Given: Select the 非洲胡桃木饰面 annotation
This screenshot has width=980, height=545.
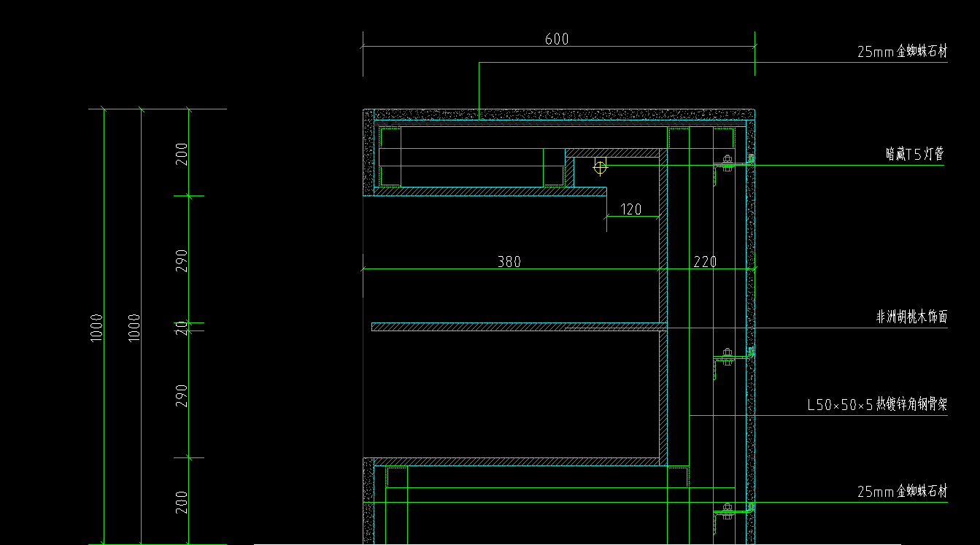Looking at the screenshot, I should tap(911, 317).
